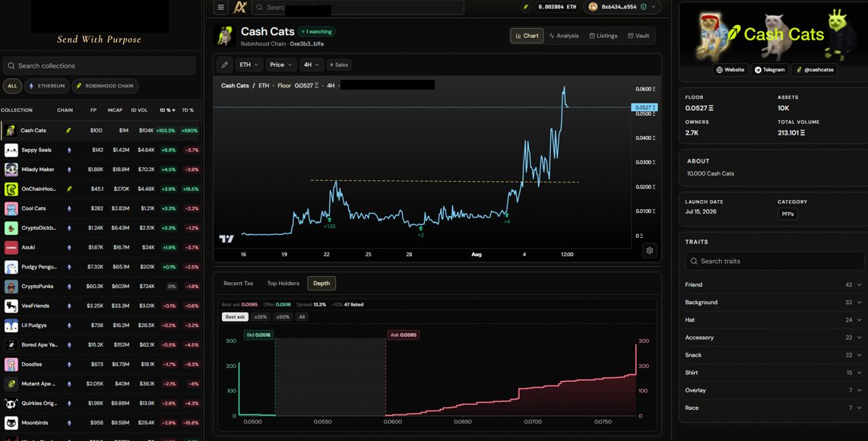Click the x130 sales marker on chart
Viewport: 868px width, 441px height.
(x=329, y=223)
